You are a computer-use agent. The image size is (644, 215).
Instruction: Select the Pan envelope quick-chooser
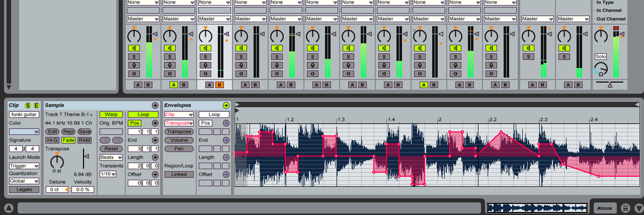tap(179, 149)
